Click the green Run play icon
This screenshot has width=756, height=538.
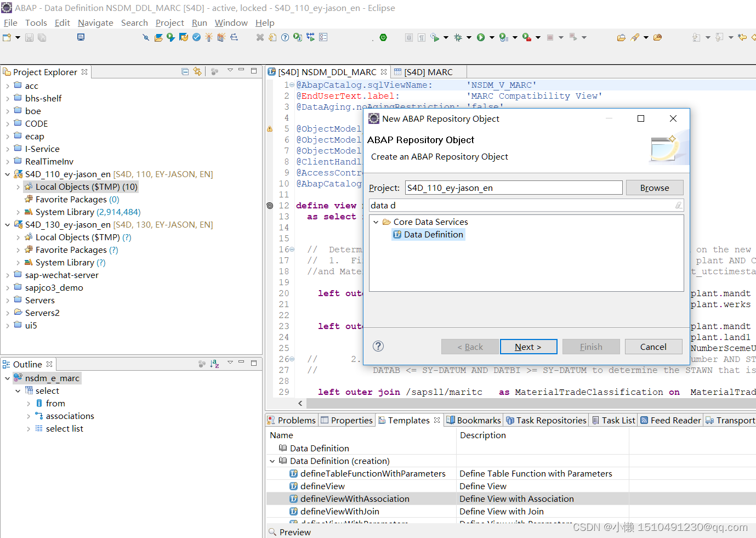(481, 37)
